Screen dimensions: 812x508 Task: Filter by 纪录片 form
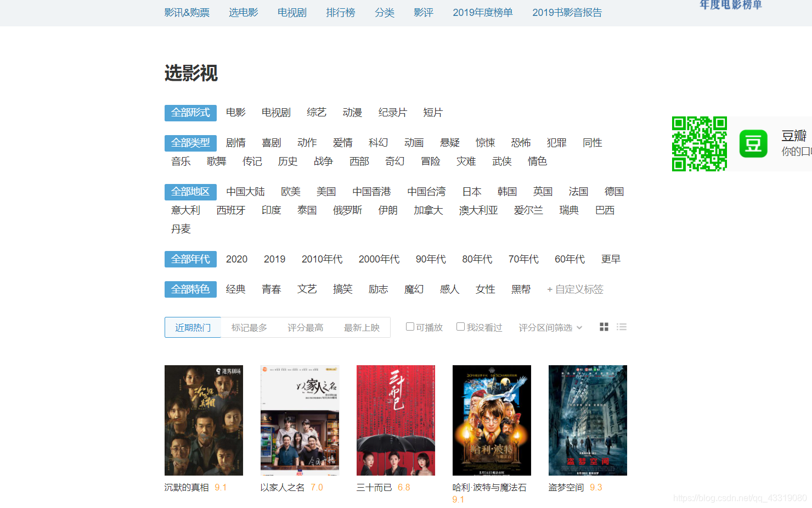point(393,113)
